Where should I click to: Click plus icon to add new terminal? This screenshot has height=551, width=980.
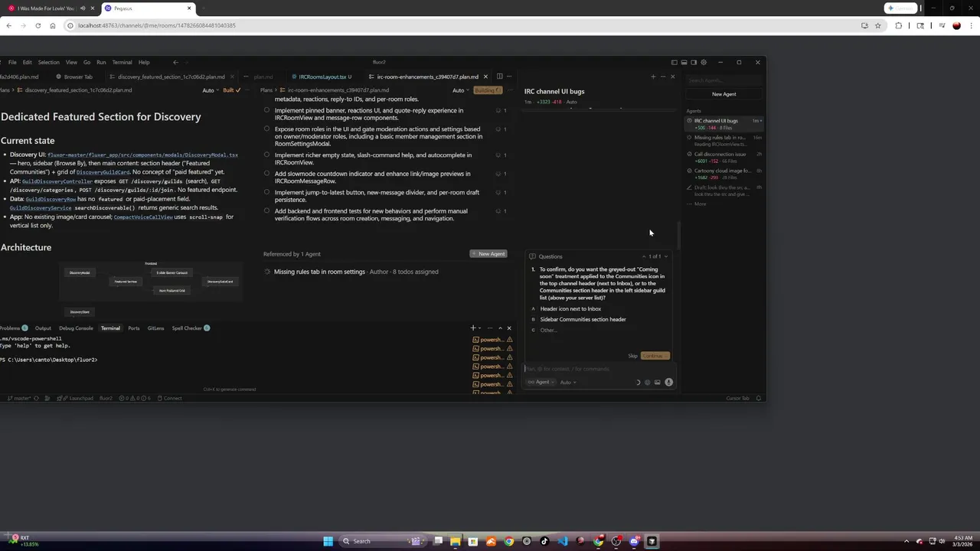tap(473, 328)
